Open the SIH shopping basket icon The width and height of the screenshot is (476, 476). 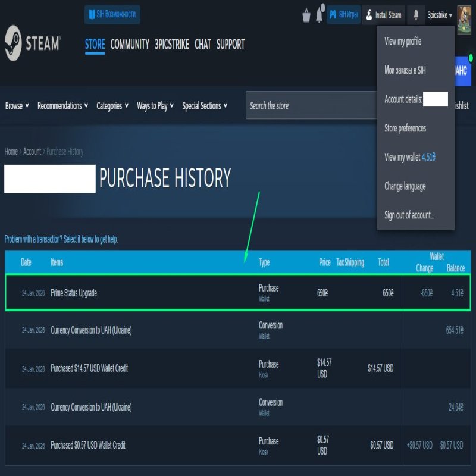pyautogui.click(x=306, y=15)
